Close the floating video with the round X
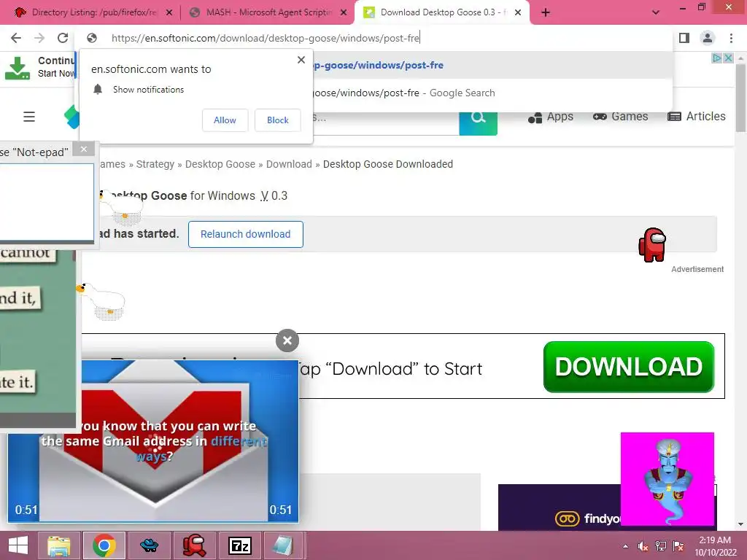Screen dimensions: 747x560 (x=287, y=341)
